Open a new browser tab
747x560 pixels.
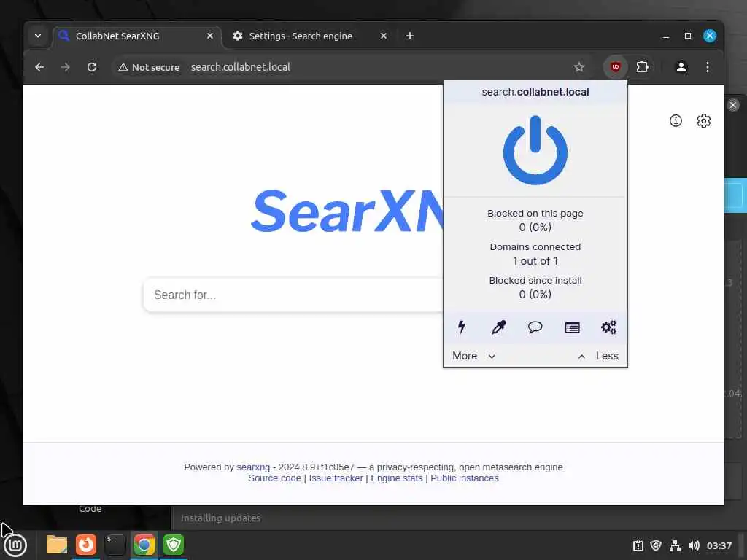[410, 36]
